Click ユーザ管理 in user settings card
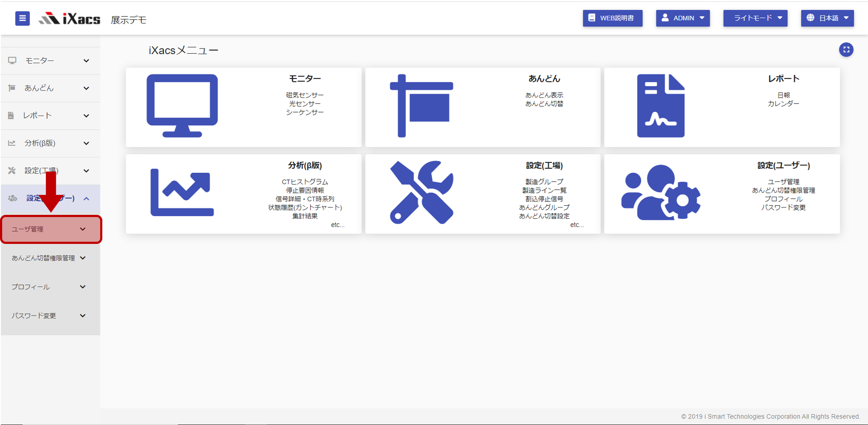The height and width of the screenshot is (425, 868). pos(783,182)
